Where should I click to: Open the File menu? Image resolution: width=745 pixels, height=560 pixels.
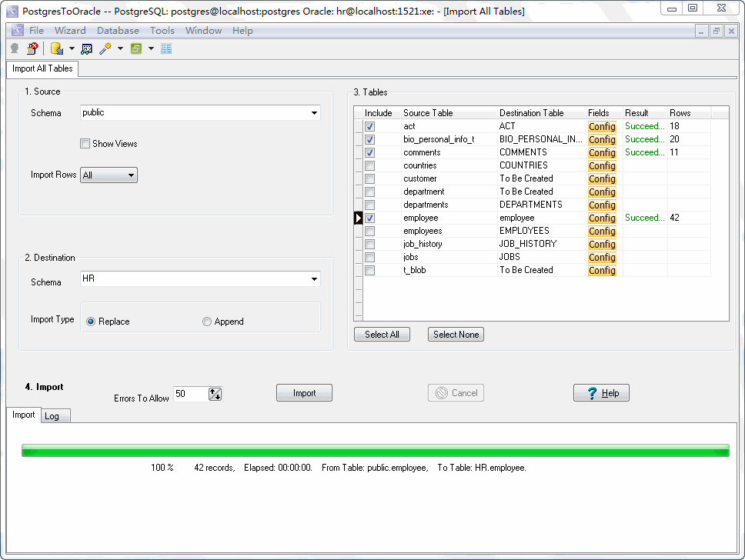(37, 31)
